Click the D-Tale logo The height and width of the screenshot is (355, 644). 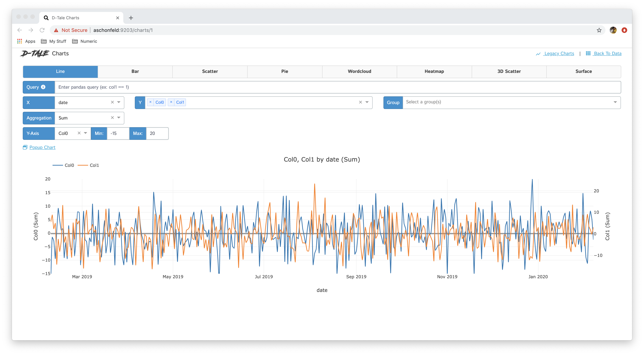point(35,54)
